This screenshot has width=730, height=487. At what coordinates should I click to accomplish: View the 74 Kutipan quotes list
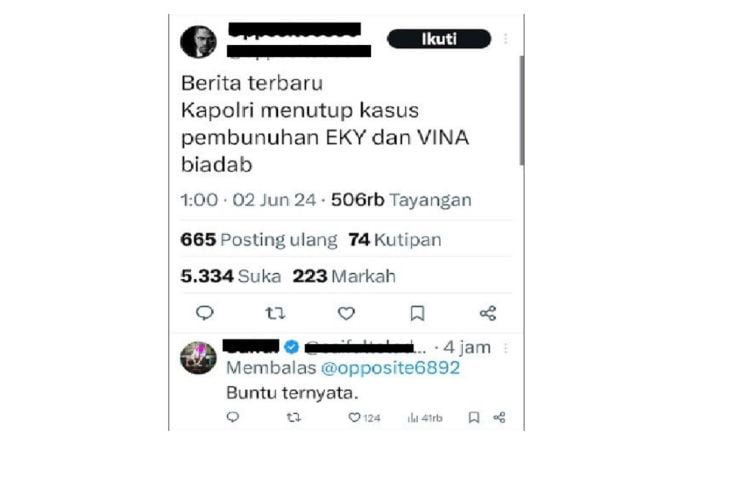point(395,240)
